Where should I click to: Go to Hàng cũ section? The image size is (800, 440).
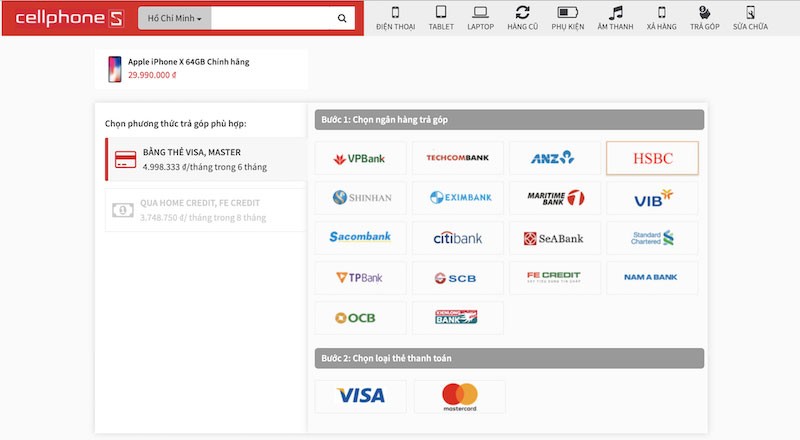pyautogui.click(x=522, y=18)
